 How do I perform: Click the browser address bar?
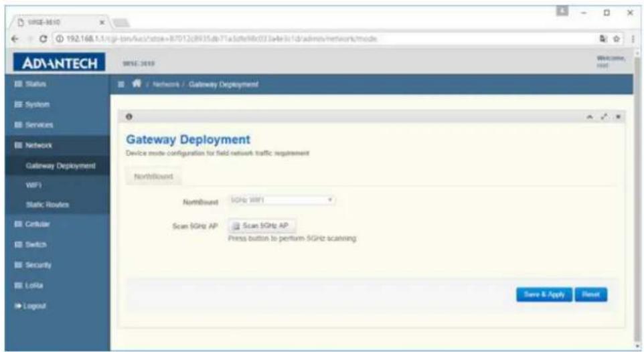pyautogui.click(x=325, y=39)
